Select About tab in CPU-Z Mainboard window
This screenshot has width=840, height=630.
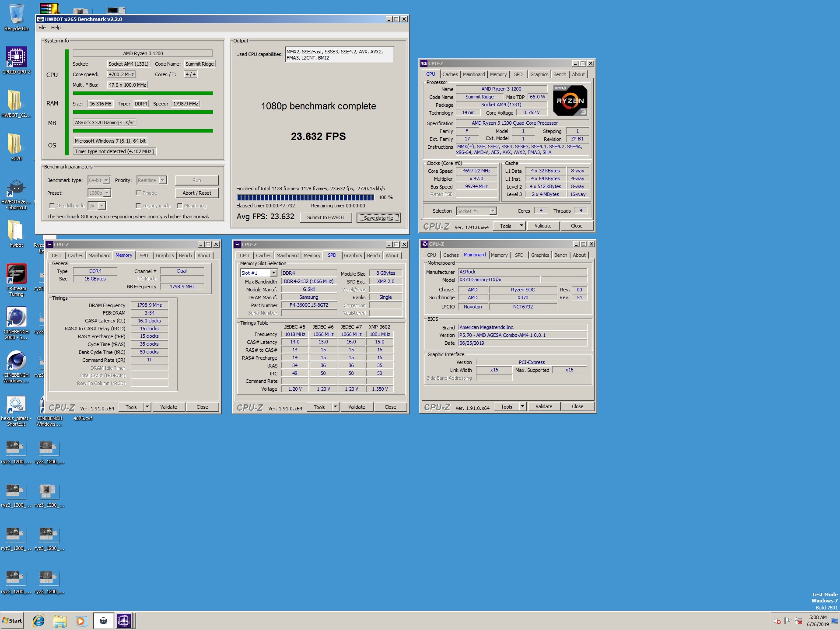579,255
